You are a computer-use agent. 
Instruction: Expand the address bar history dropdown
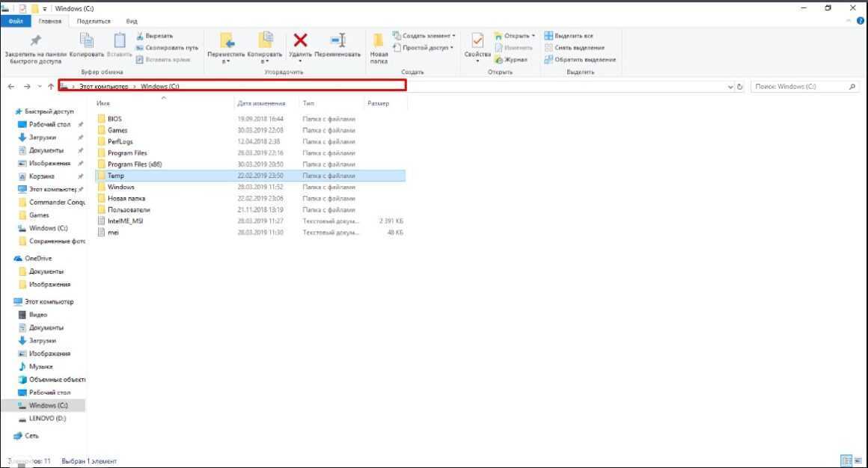click(730, 87)
